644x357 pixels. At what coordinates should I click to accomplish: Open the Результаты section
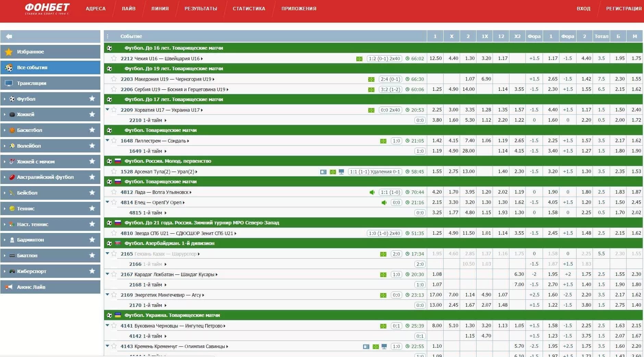(x=201, y=9)
